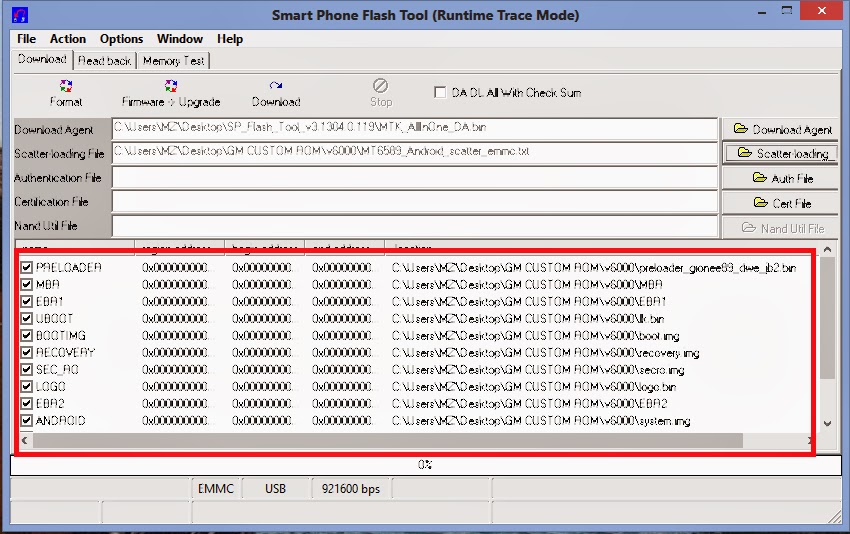
Task: Uncheck the PRELOADER partition checkbox
Action: (x=26, y=268)
